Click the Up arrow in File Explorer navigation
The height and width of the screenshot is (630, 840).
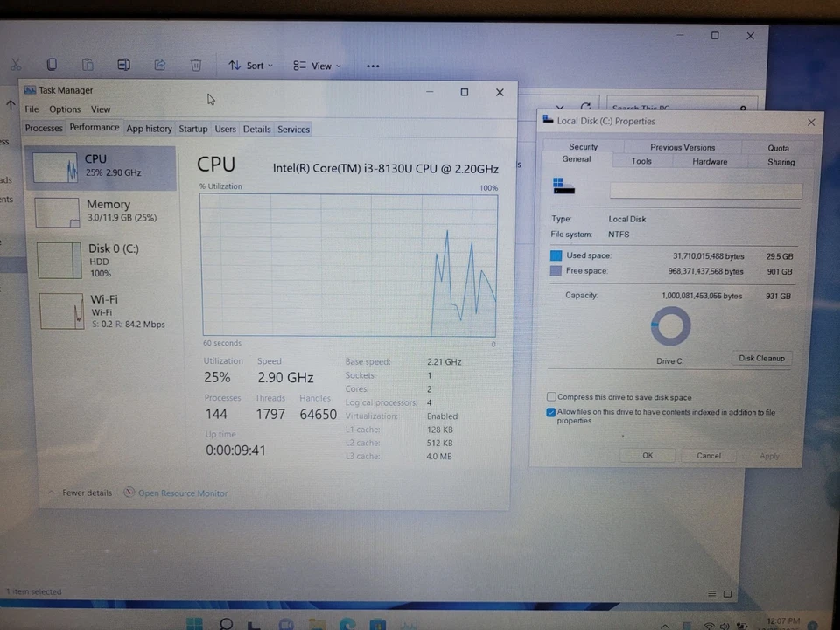[x=10, y=105]
